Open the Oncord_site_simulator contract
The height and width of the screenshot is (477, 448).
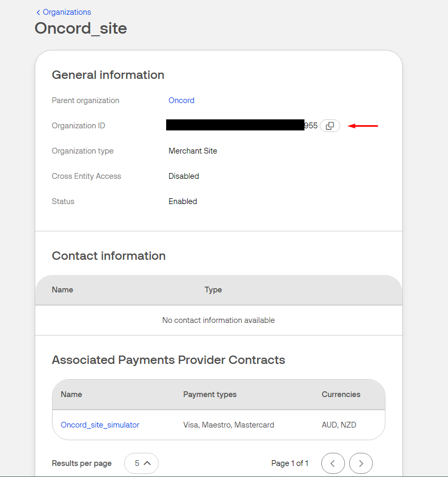point(100,425)
